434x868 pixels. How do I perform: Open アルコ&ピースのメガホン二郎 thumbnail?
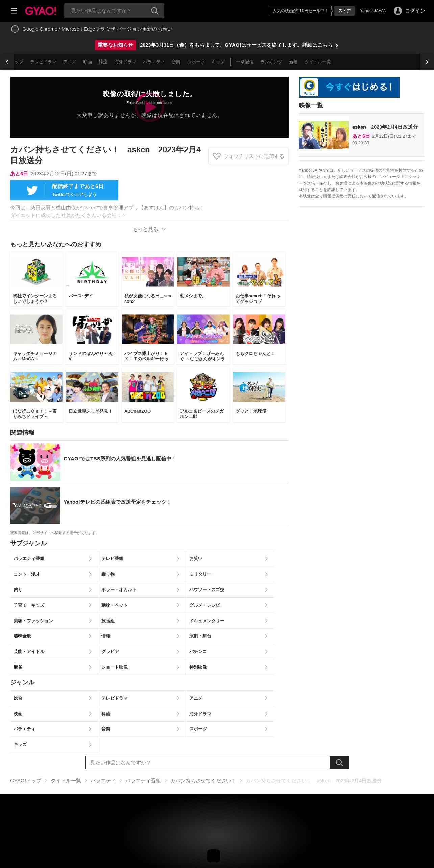[x=203, y=387]
